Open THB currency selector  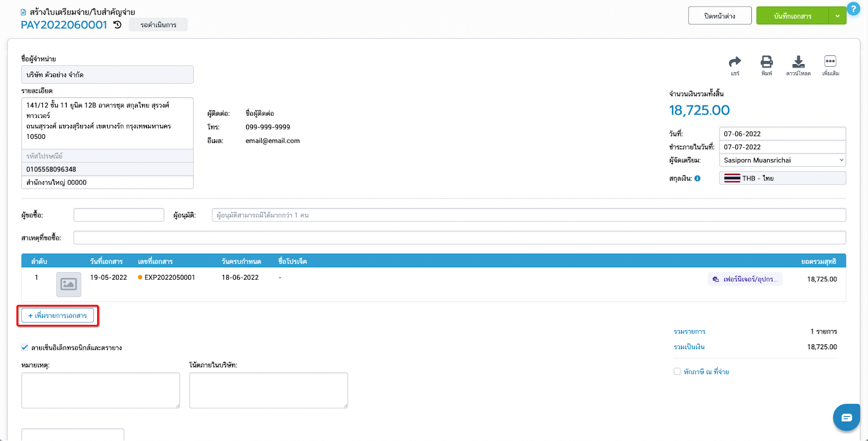pyautogui.click(x=782, y=178)
